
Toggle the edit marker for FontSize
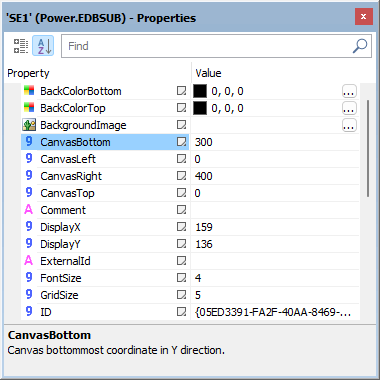pyautogui.click(x=181, y=278)
